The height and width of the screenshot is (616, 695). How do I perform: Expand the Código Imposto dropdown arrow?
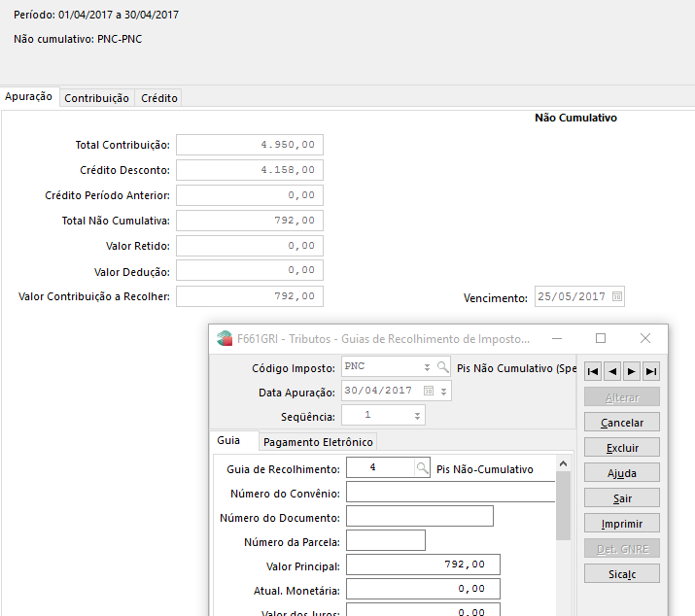click(427, 367)
